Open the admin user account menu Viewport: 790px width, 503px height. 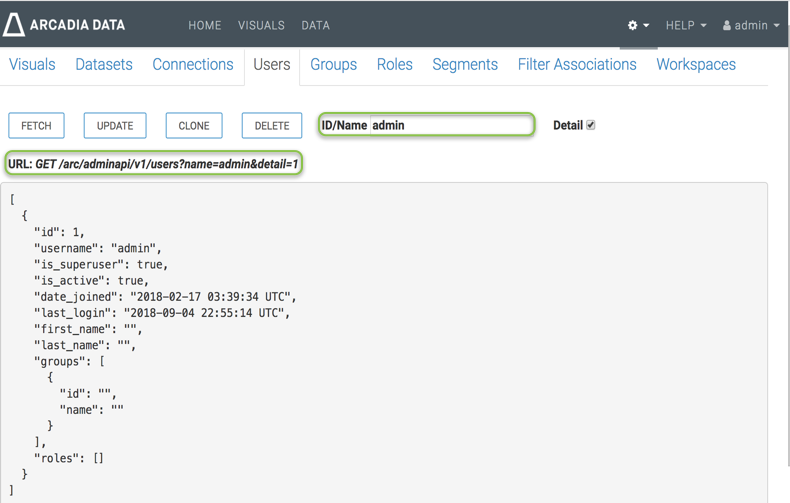coord(750,25)
